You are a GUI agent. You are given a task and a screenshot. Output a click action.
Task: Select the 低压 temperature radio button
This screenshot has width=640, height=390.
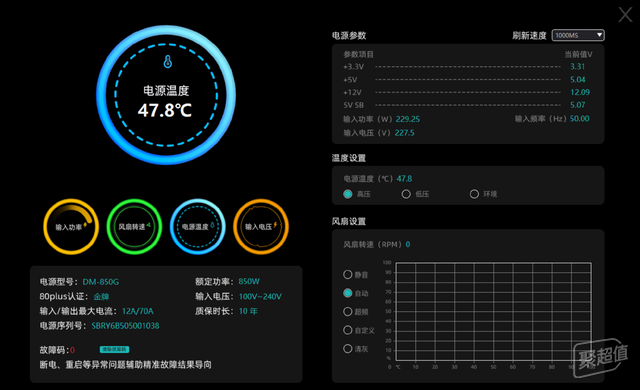(x=406, y=194)
